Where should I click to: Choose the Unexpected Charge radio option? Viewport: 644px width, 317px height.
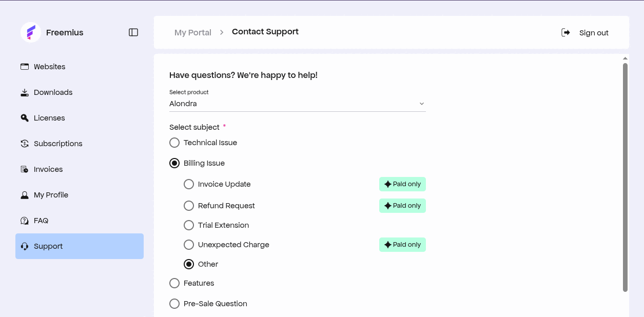(189, 245)
